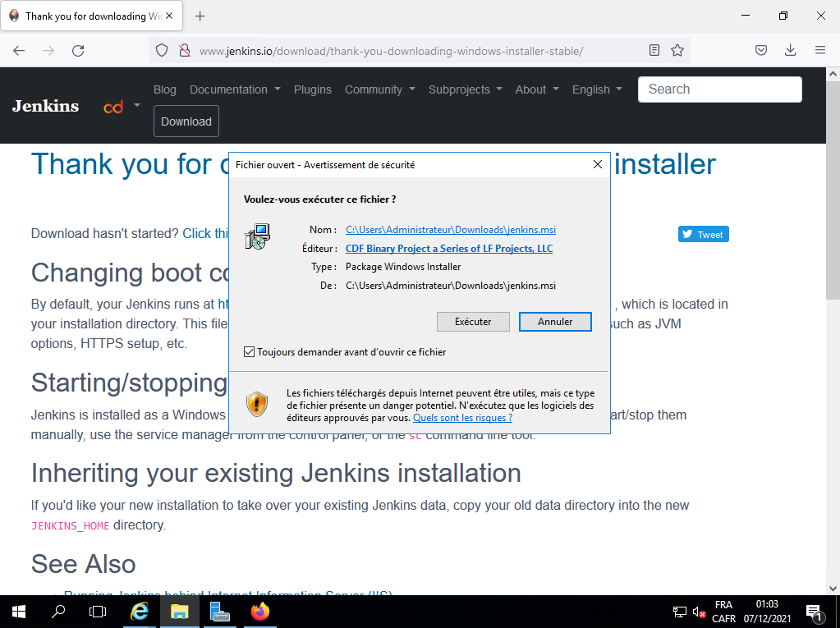
Task: Uncheck Toujours demander avant d'ouvrir checkbox
Action: pyautogui.click(x=250, y=352)
